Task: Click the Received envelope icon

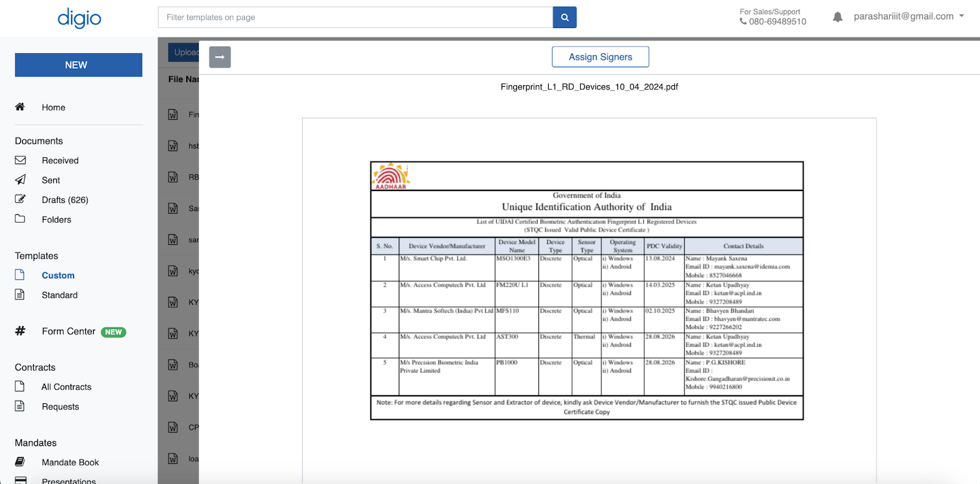Action: [20, 160]
